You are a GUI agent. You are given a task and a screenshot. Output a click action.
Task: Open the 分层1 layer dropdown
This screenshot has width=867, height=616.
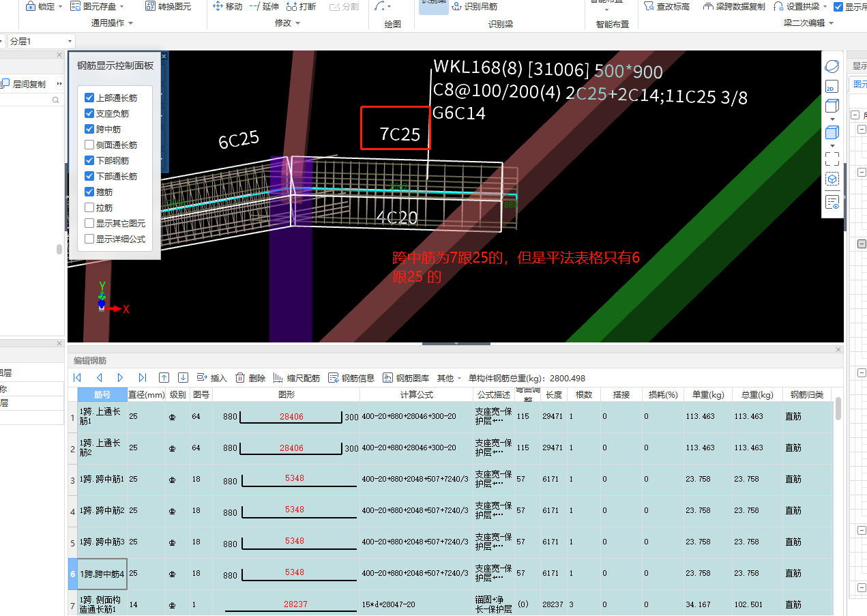(x=40, y=42)
